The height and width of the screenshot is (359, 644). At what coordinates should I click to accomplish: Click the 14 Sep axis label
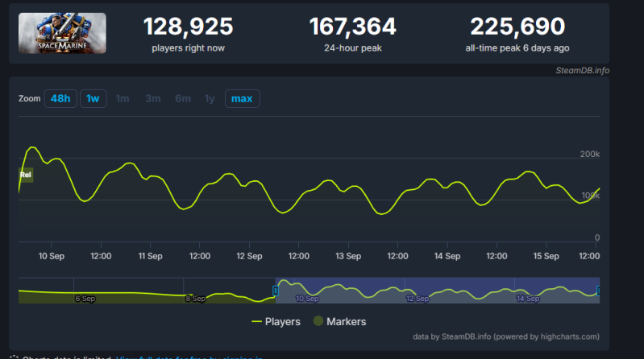click(447, 256)
